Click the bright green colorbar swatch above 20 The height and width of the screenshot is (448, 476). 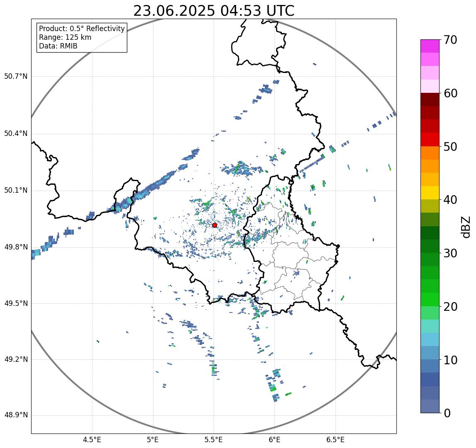click(x=430, y=300)
